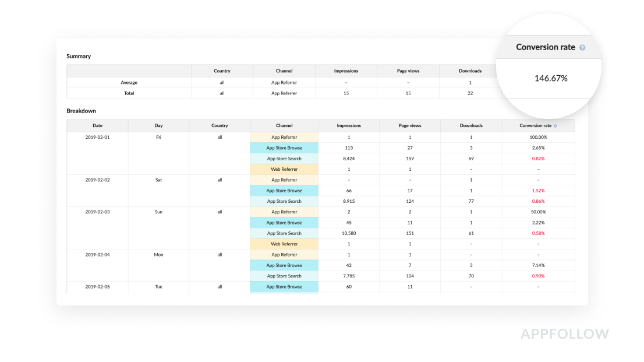Image resolution: width=644 pixels, height=362 pixels.
Task: Select the 10,580 impressions cell
Action: (348, 233)
